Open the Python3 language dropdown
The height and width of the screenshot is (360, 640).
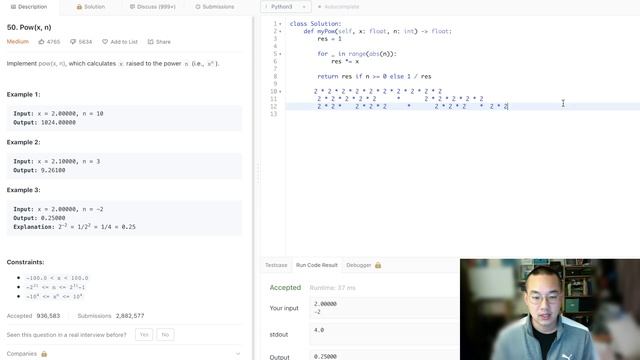[285, 7]
